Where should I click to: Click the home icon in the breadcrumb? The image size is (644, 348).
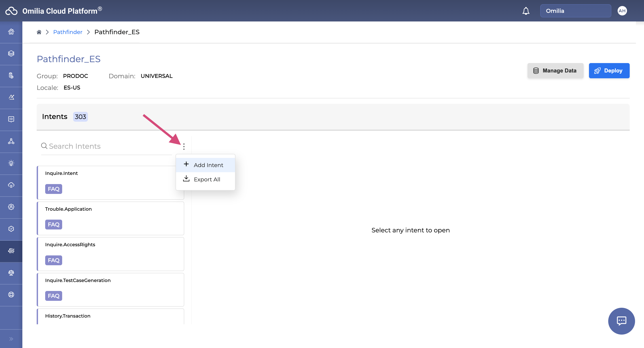39,32
